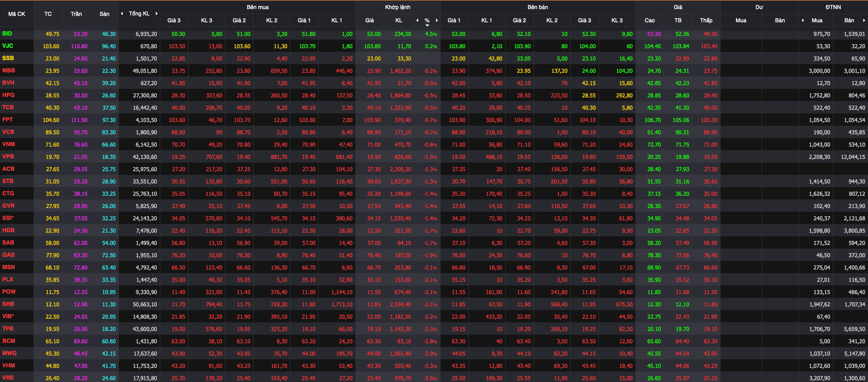Click the Tổng KL column header
Screen dimensions: 868x382
click(x=139, y=14)
